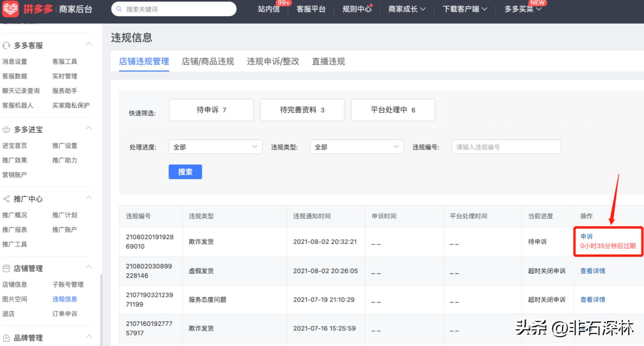Open 买家隐私保护 in sidebar
The image size is (644, 346).
pyautogui.click(x=71, y=105)
